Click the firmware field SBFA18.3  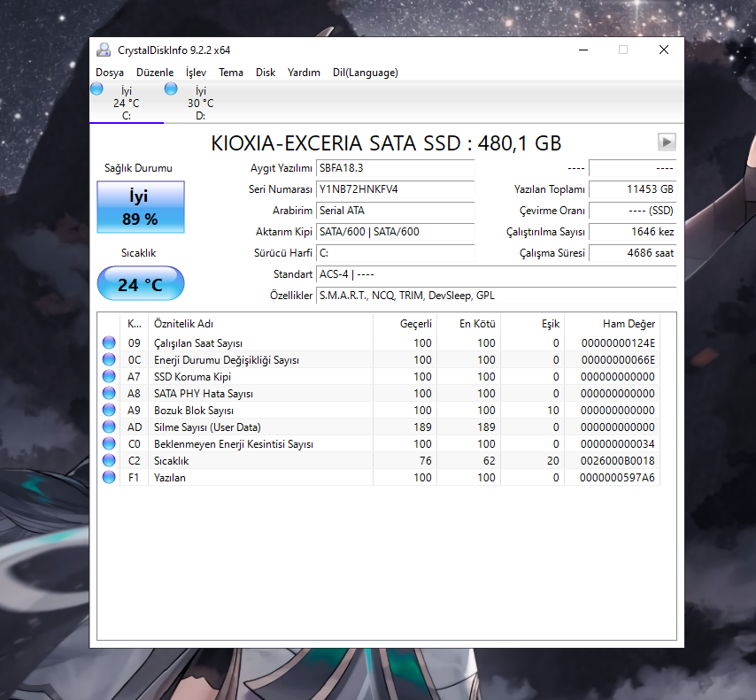click(396, 168)
